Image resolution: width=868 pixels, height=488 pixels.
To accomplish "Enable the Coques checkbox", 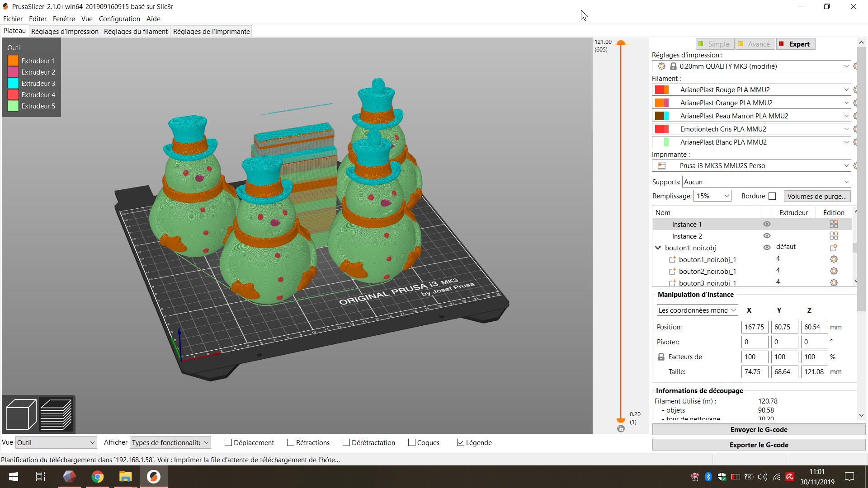I will pos(412,443).
